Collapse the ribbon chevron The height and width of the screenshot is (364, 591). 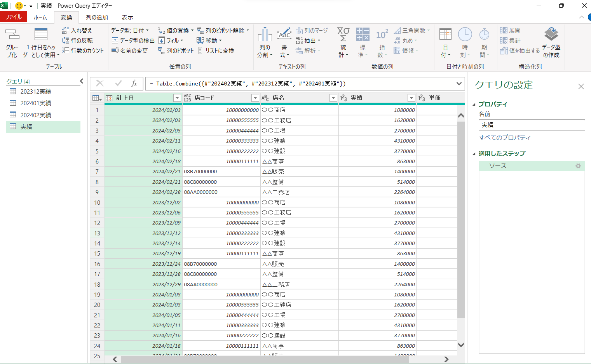coord(581,17)
